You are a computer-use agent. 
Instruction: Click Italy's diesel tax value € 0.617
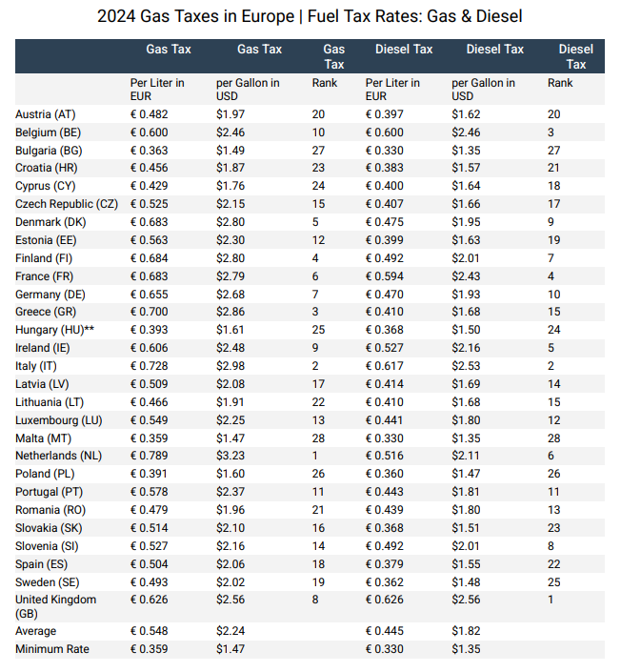[385, 366]
